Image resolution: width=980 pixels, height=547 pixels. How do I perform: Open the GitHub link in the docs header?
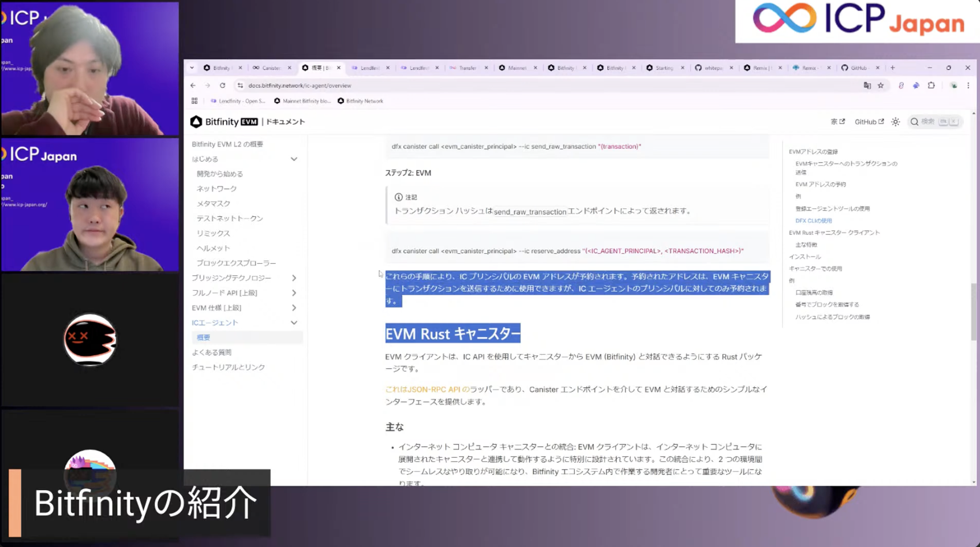tap(868, 122)
